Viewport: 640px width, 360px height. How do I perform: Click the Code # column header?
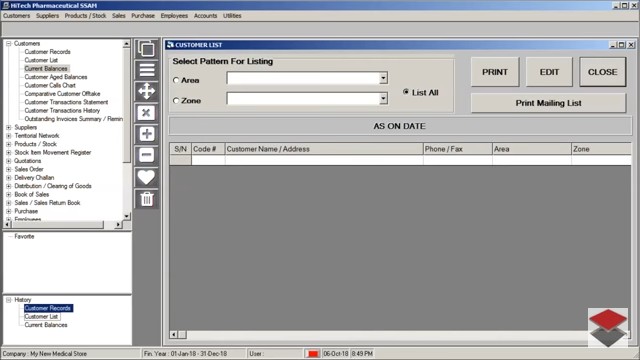(x=208, y=149)
